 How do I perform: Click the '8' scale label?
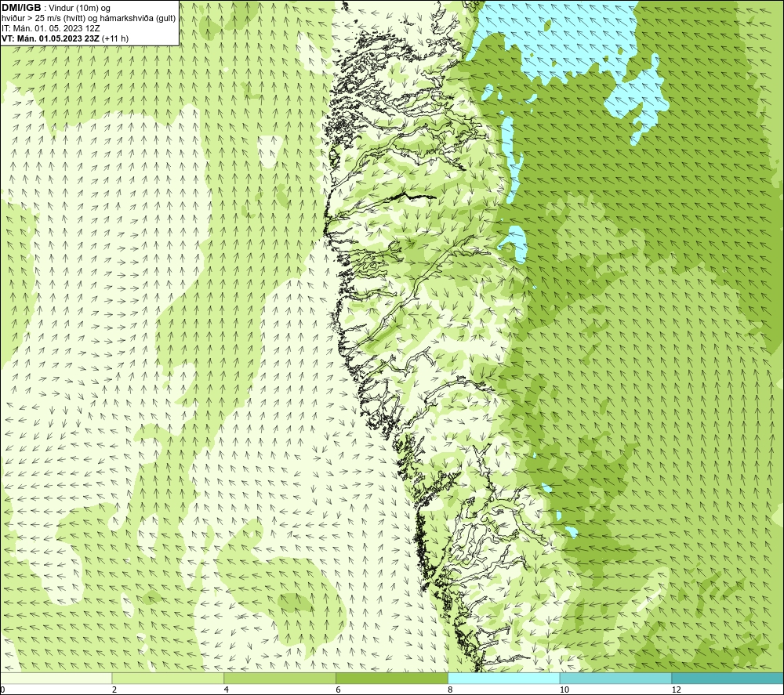tap(451, 690)
